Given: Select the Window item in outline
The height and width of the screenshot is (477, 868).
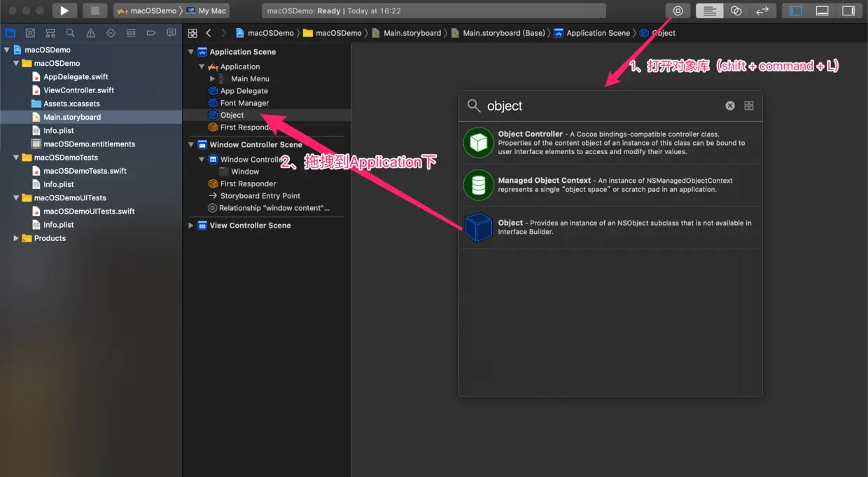Looking at the screenshot, I should [245, 172].
